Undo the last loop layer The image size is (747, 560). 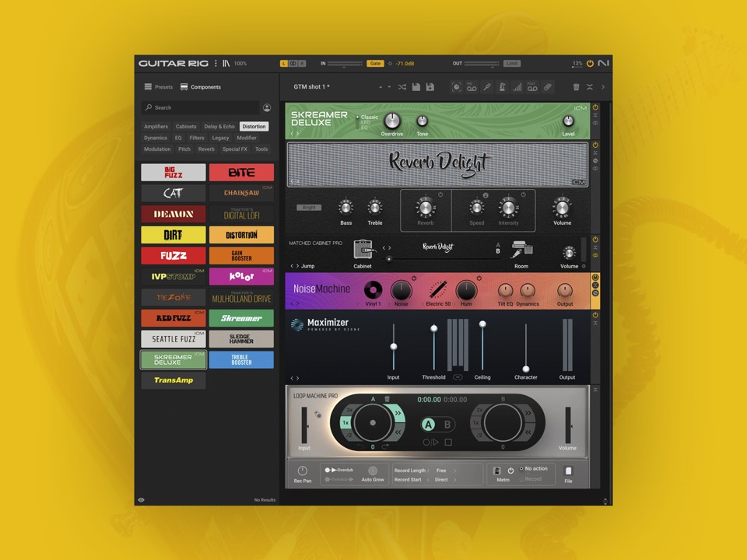(x=360, y=446)
